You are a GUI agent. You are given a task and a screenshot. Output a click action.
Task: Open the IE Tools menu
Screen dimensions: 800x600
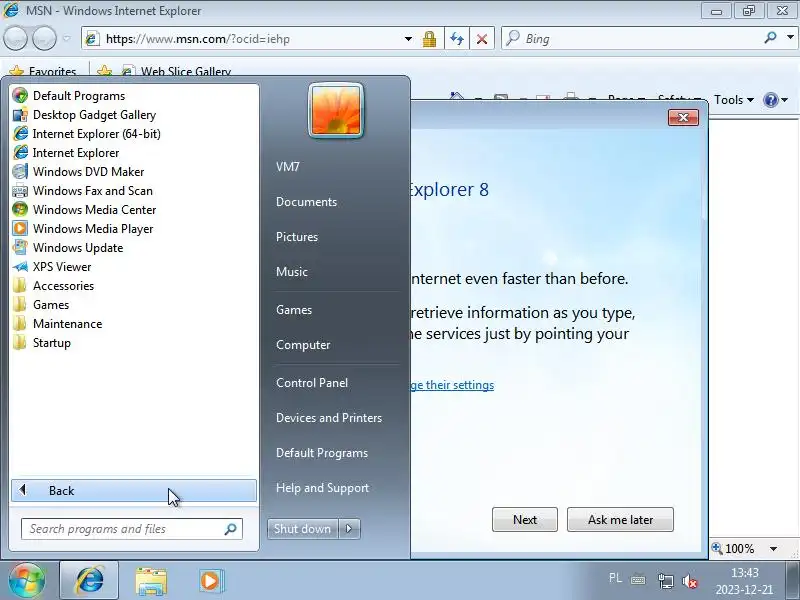734,100
